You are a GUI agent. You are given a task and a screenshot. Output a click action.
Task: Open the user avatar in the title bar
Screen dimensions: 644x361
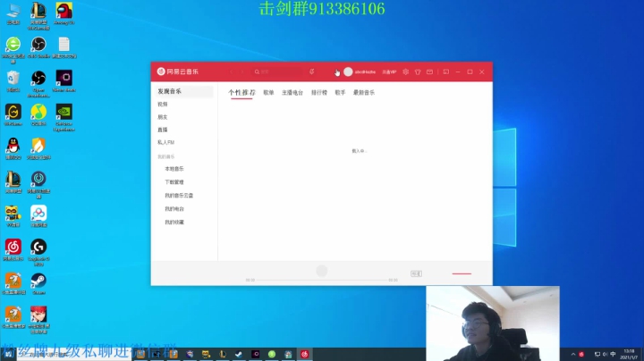tap(348, 71)
